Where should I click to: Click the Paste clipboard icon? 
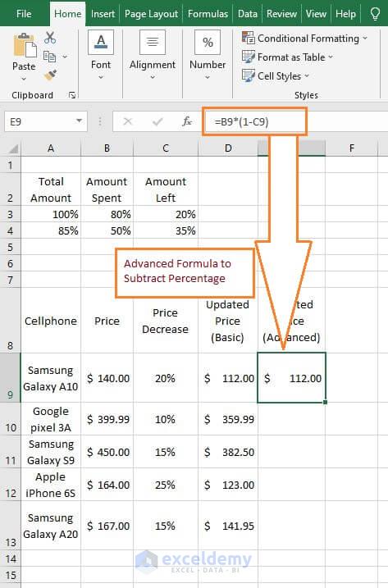coord(25,46)
